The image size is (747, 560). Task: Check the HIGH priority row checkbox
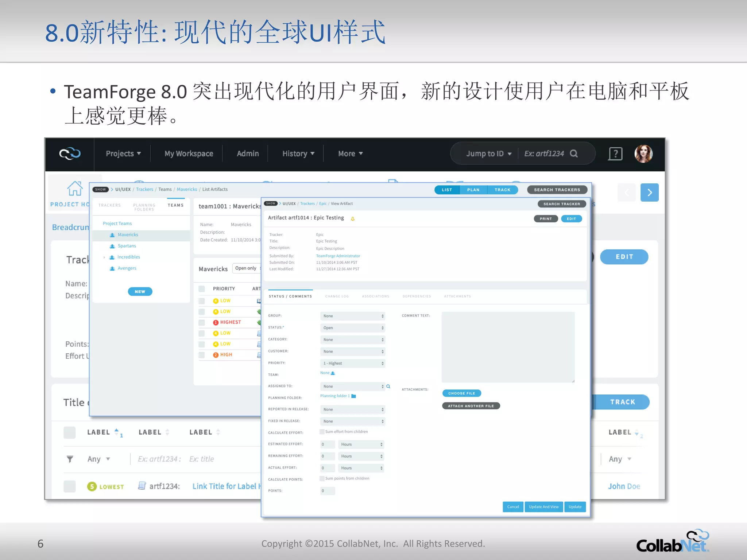202,355
